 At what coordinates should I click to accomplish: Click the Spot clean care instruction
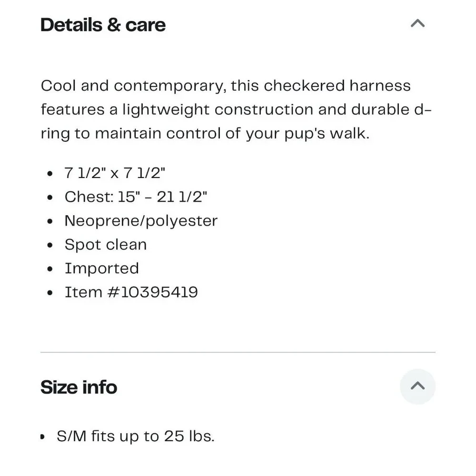point(106,245)
